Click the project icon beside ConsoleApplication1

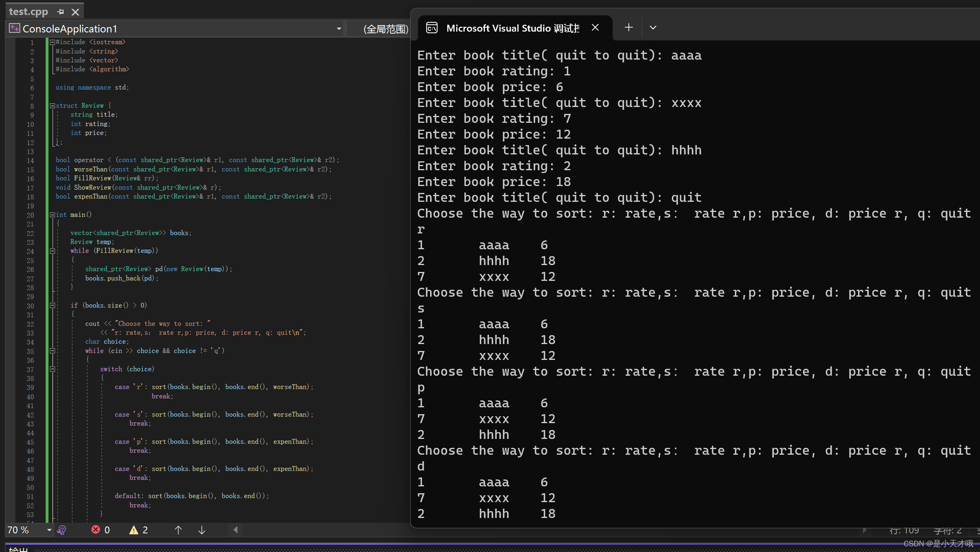14,28
